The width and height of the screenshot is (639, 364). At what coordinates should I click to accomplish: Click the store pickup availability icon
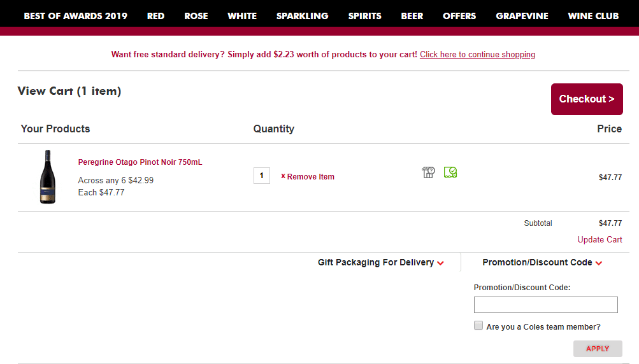point(428,172)
